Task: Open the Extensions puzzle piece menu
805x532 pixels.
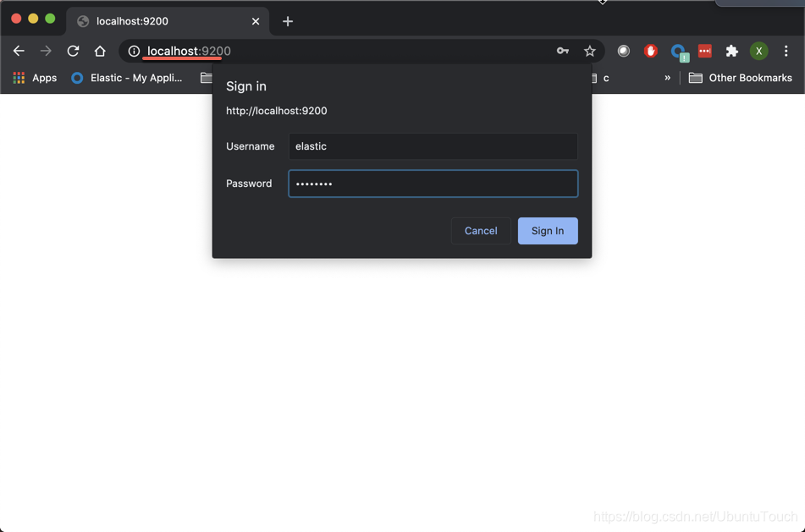Action: pos(731,51)
